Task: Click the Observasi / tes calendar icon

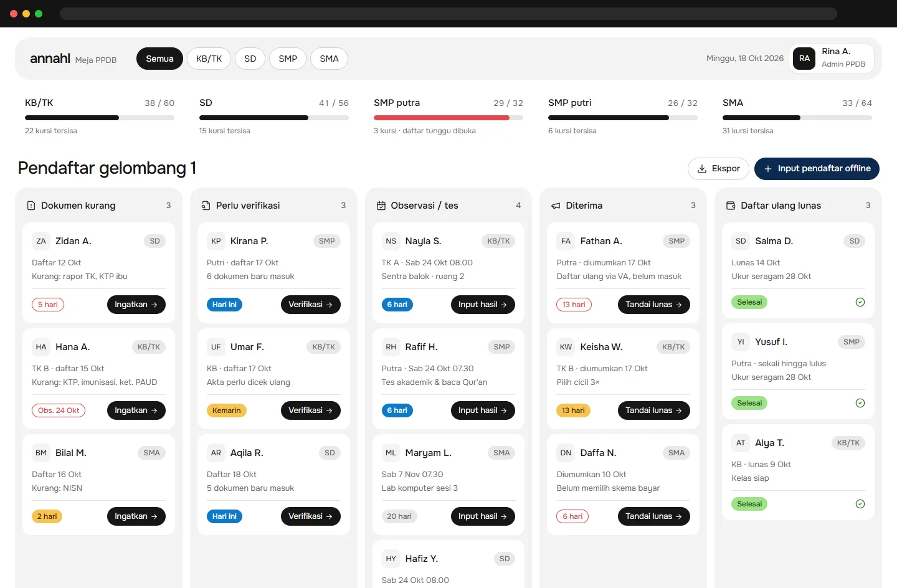Action: 381,206
